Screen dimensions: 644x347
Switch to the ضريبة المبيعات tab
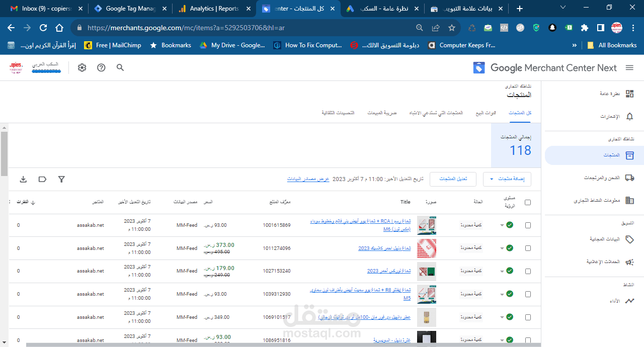point(382,113)
